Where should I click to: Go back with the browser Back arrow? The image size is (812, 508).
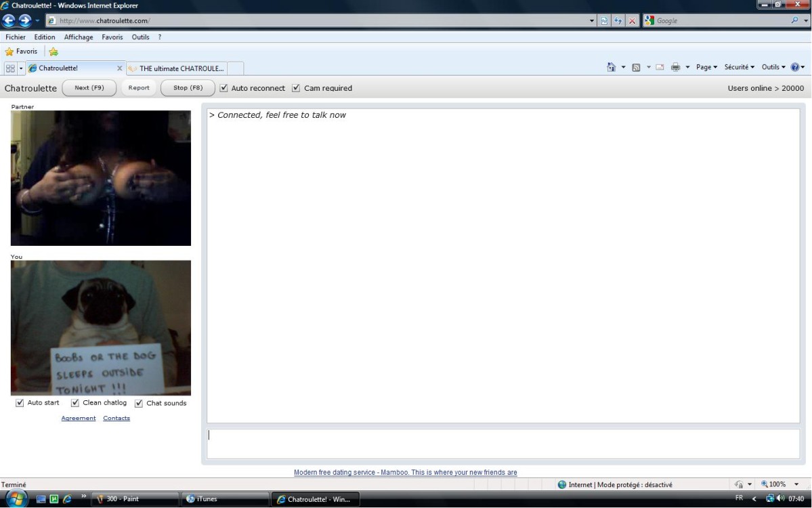9,21
